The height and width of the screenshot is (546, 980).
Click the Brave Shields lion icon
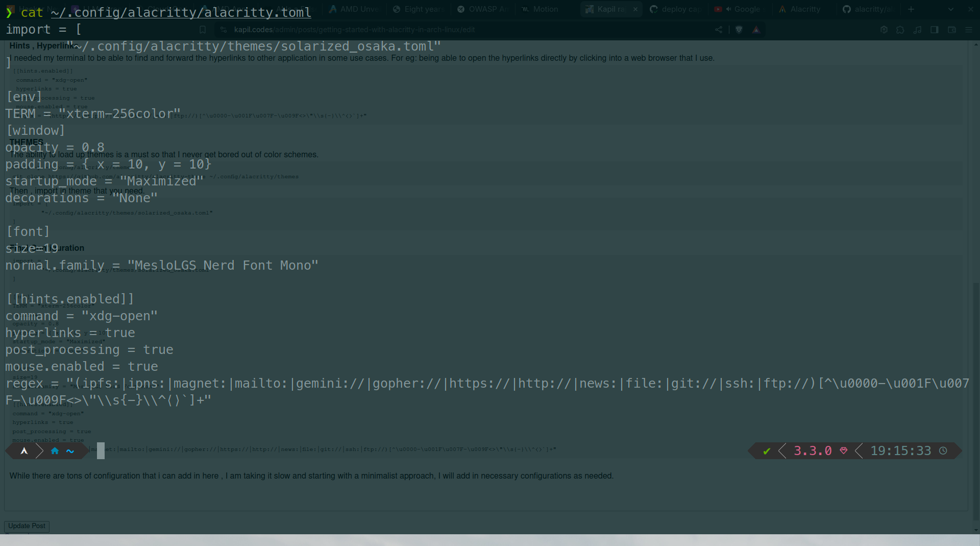coord(739,30)
